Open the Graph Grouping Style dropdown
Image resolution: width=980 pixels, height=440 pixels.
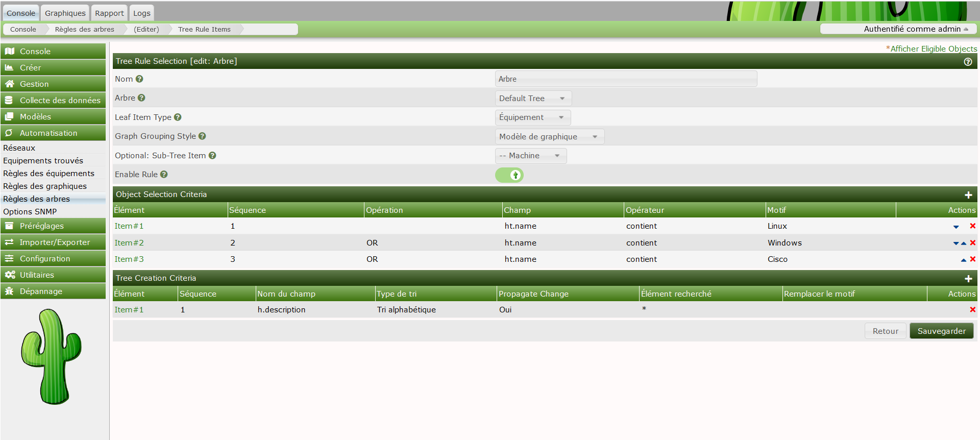(549, 137)
